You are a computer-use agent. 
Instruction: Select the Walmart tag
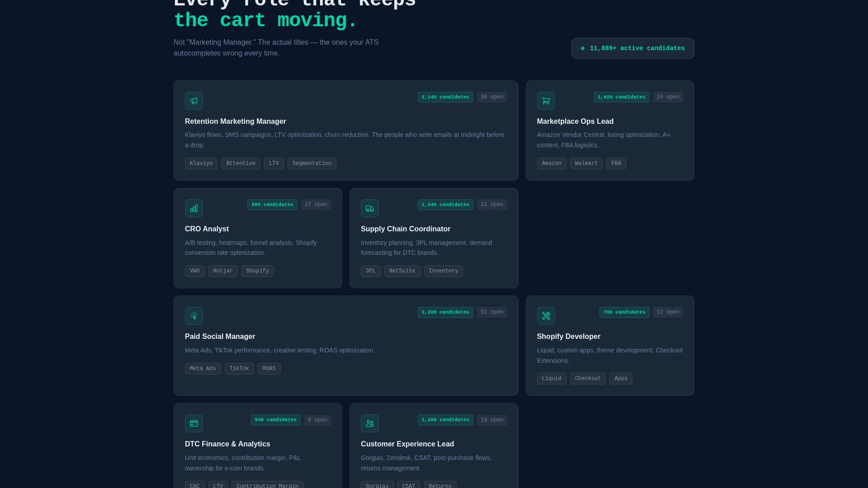point(586,164)
